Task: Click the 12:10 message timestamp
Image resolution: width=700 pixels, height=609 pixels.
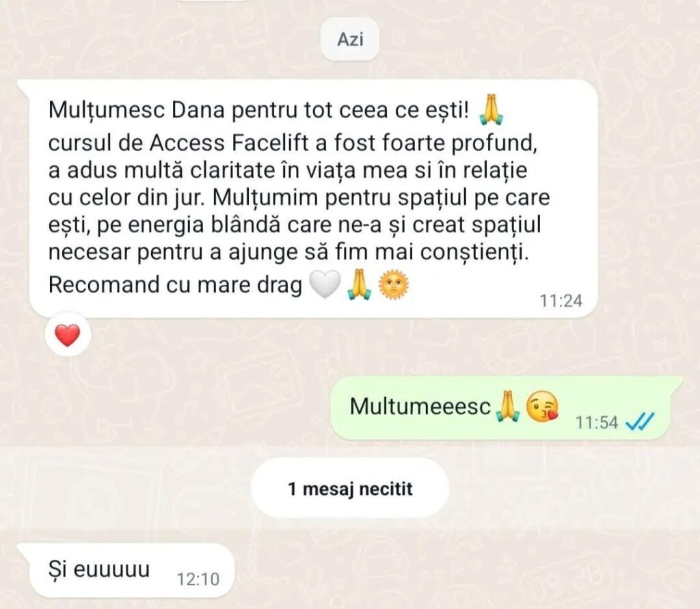Action: (x=198, y=580)
